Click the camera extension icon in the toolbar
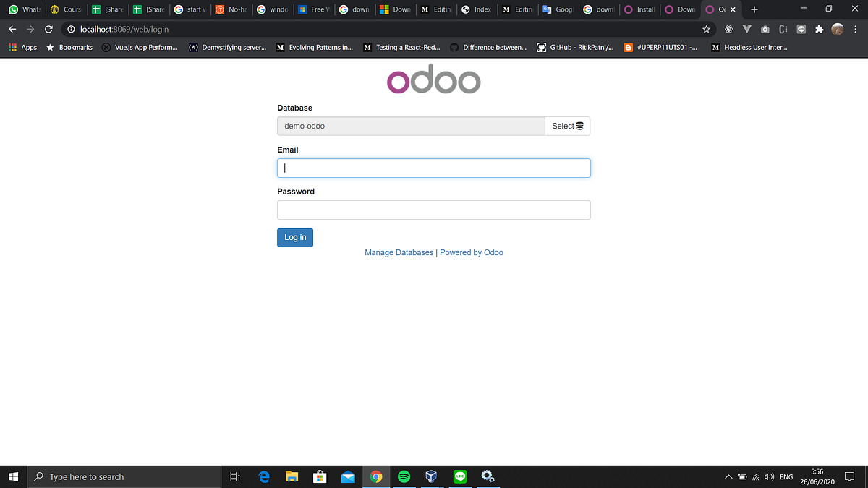This screenshot has height=488, width=868. [x=765, y=30]
